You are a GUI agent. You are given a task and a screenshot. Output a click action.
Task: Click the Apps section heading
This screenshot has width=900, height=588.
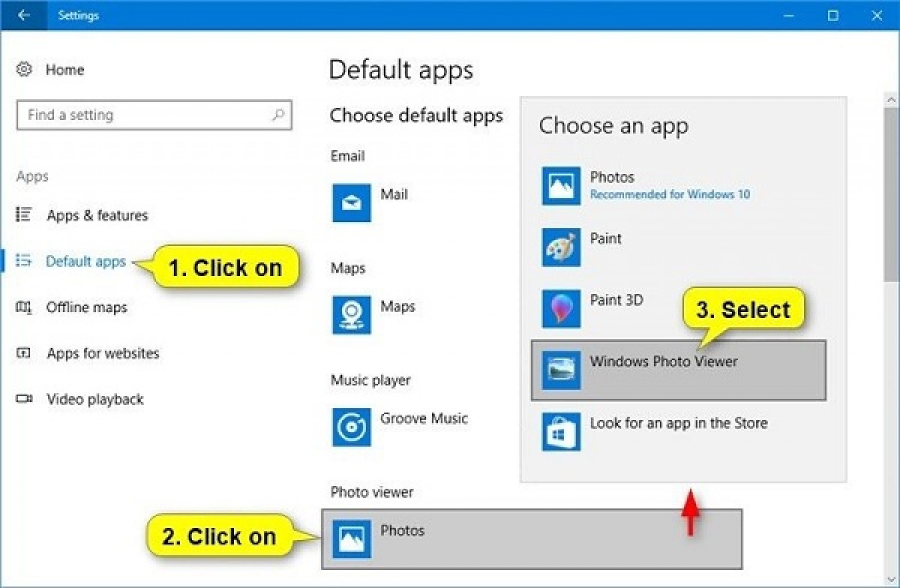(x=32, y=176)
